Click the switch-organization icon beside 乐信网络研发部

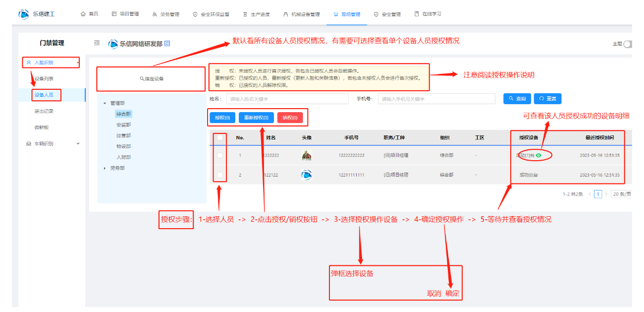pos(167,44)
